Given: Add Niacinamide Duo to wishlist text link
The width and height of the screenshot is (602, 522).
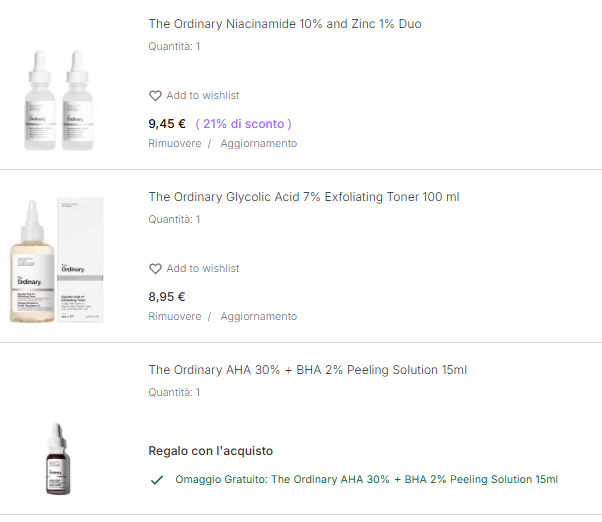Looking at the screenshot, I should pyautogui.click(x=203, y=95).
